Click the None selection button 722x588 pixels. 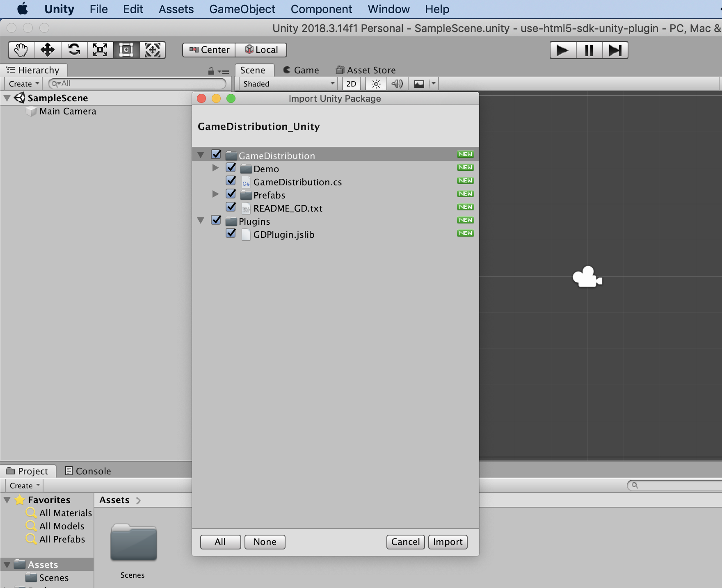(265, 542)
